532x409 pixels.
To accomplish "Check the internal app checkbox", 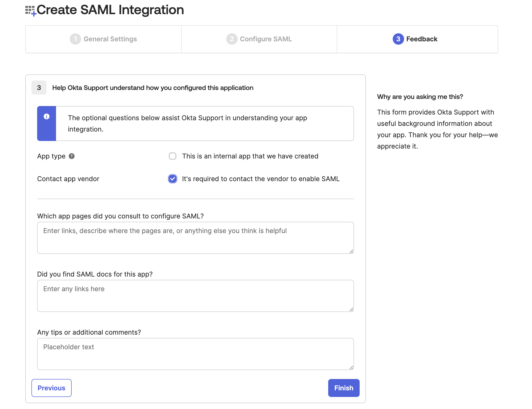I will tap(172, 156).
